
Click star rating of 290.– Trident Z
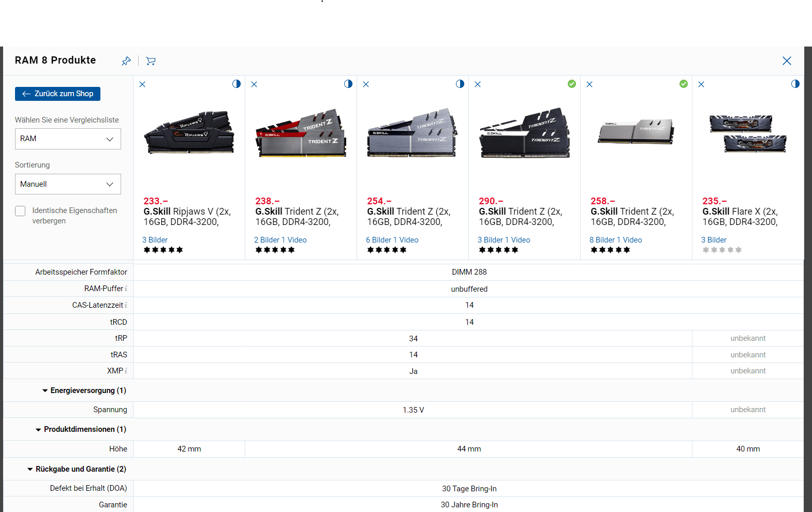pos(498,250)
